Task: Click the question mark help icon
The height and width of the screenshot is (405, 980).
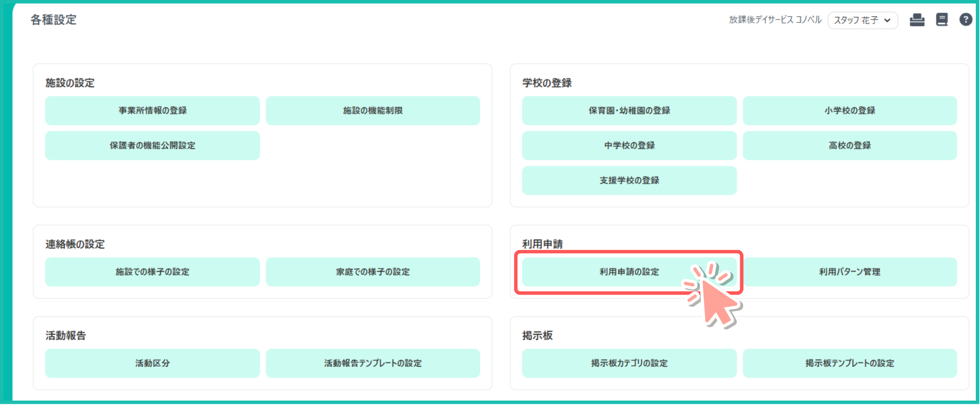Action: coord(965,20)
